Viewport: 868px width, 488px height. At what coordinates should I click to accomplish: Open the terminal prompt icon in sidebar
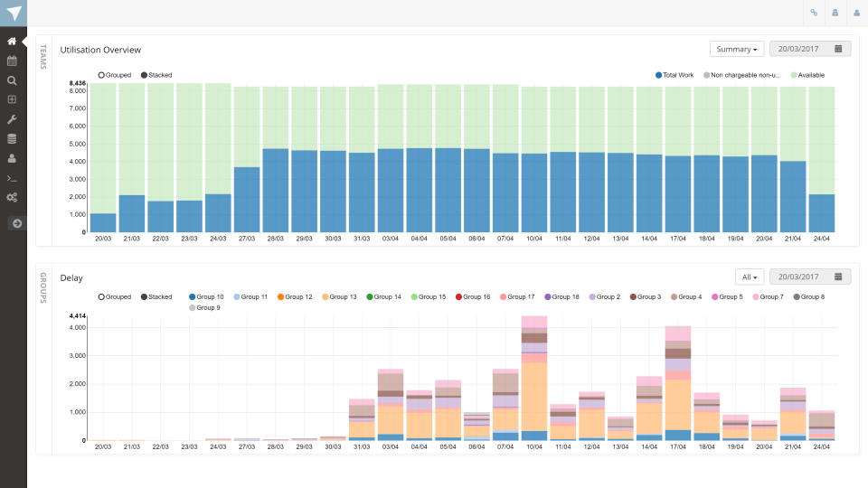[x=12, y=178]
